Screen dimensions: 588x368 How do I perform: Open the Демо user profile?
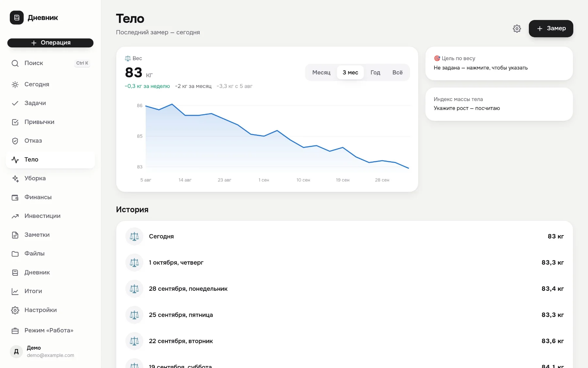pyautogui.click(x=50, y=352)
